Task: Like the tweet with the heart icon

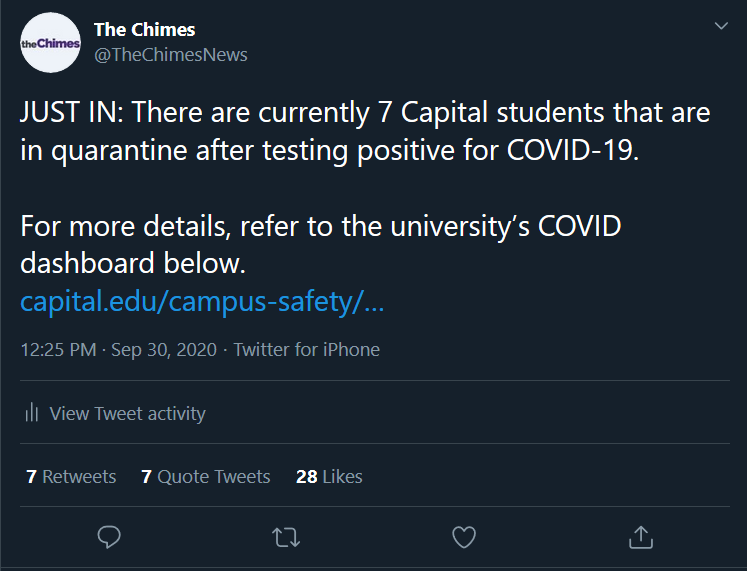Action: click(464, 537)
